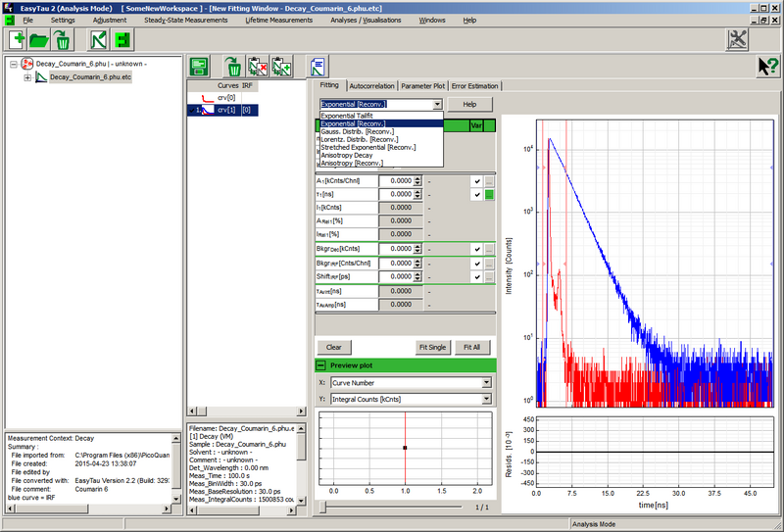This screenshot has width=784, height=532.
Task: Toggle the fit checkbox for BkgrDec row
Action: (475, 250)
